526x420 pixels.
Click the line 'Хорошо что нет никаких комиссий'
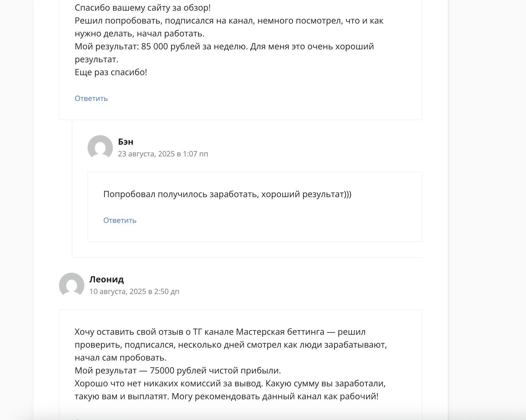(230, 384)
